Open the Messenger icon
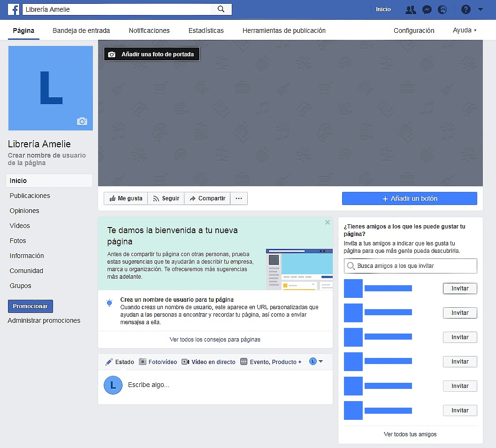496x448 pixels. pyautogui.click(x=427, y=9)
